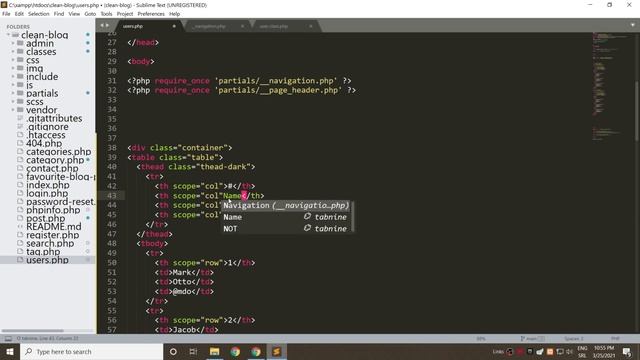This screenshot has width=640, height=360.
Task: Click the login.php file icon
Action: 20,193
